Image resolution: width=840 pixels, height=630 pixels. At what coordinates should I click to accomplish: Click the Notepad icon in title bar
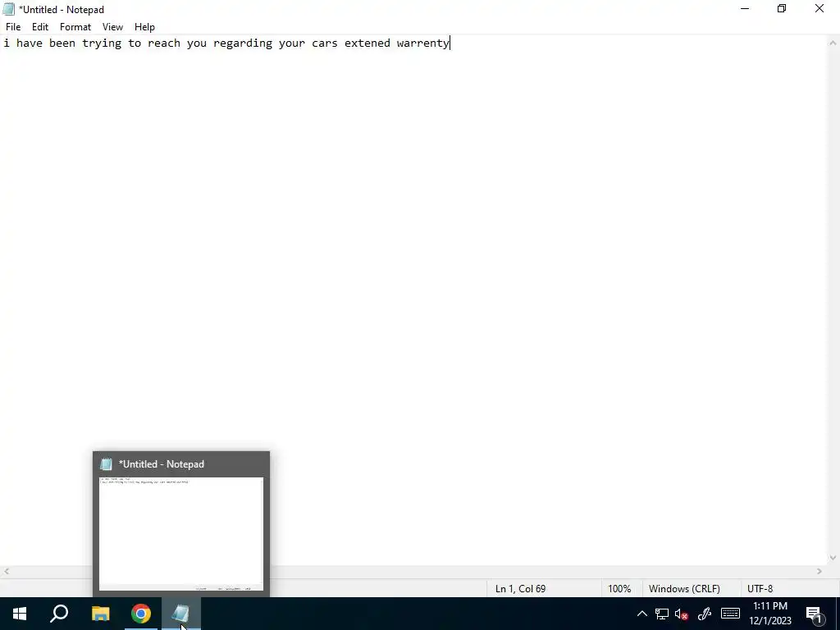click(x=8, y=9)
